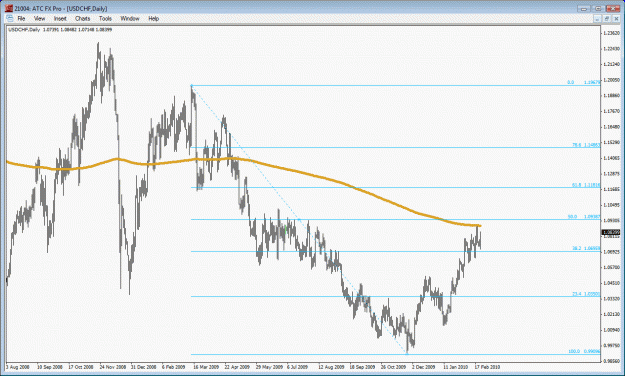The image size is (625, 376).
Task: Select the 23.6 Fibonacci level label near 1.03320
Action: (576, 293)
